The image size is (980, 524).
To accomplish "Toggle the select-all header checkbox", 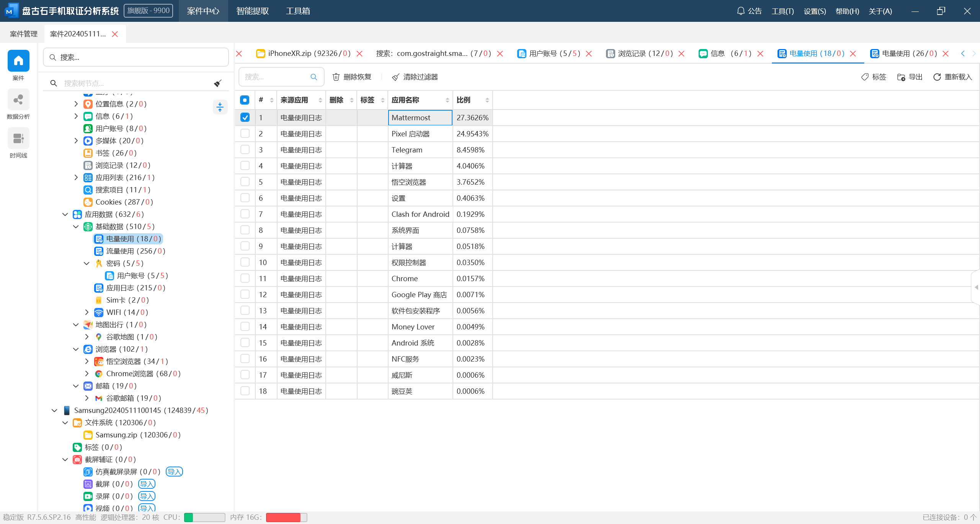I will (x=245, y=100).
